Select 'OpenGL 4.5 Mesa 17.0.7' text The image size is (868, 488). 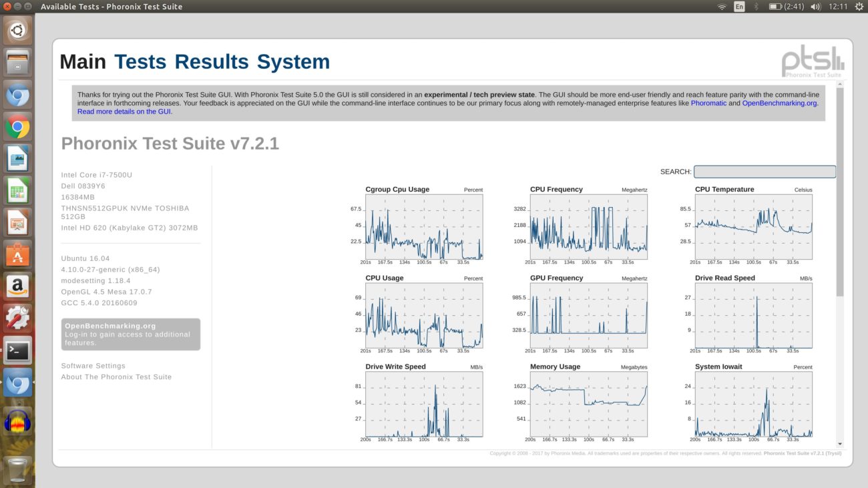(x=106, y=292)
